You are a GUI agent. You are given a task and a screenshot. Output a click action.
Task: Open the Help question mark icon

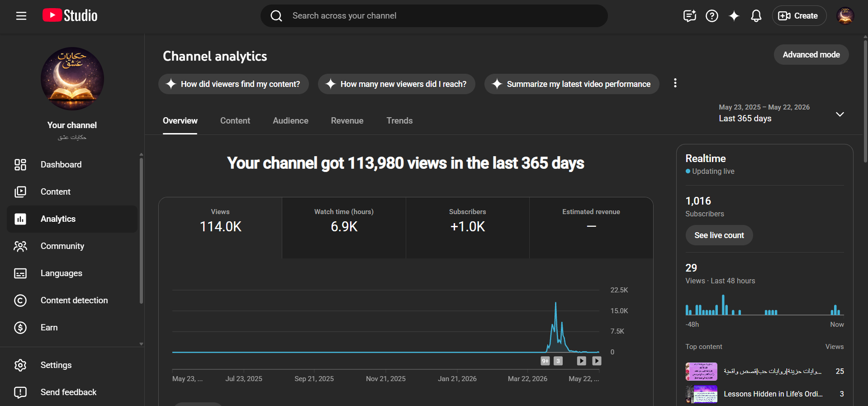(711, 16)
